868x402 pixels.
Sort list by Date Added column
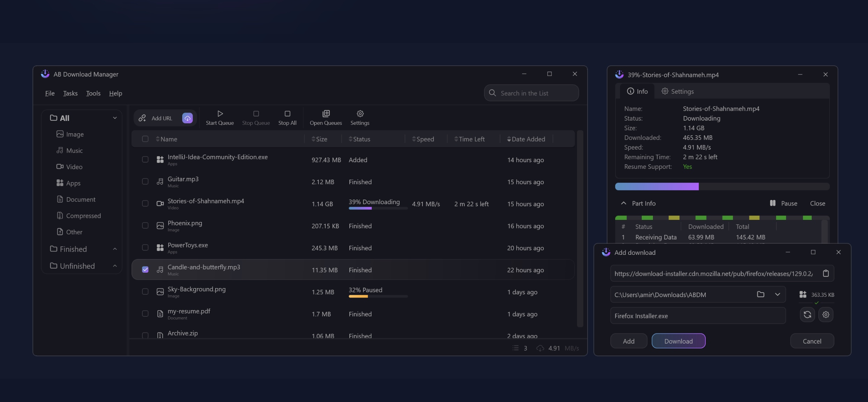pyautogui.click(x=526, y=139)
